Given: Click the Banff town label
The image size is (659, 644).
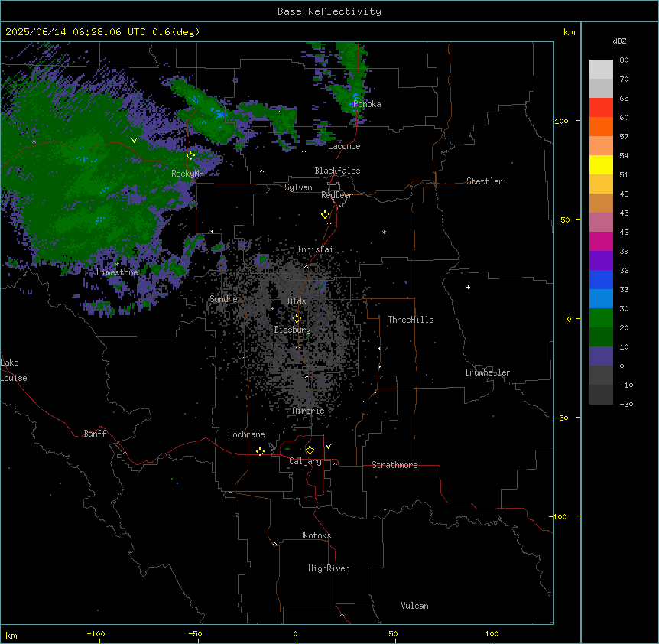Looking at the screenshot, I should point(95,434).
